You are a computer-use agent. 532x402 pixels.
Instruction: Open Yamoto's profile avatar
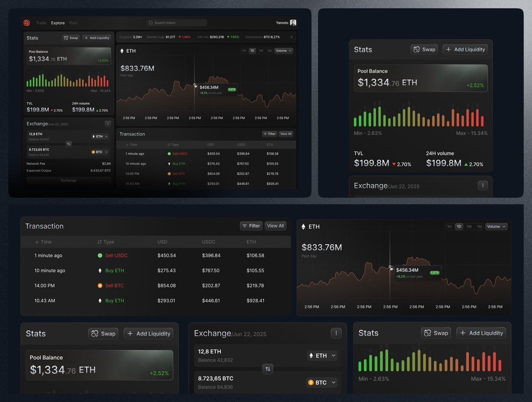(x=293, y=23)
